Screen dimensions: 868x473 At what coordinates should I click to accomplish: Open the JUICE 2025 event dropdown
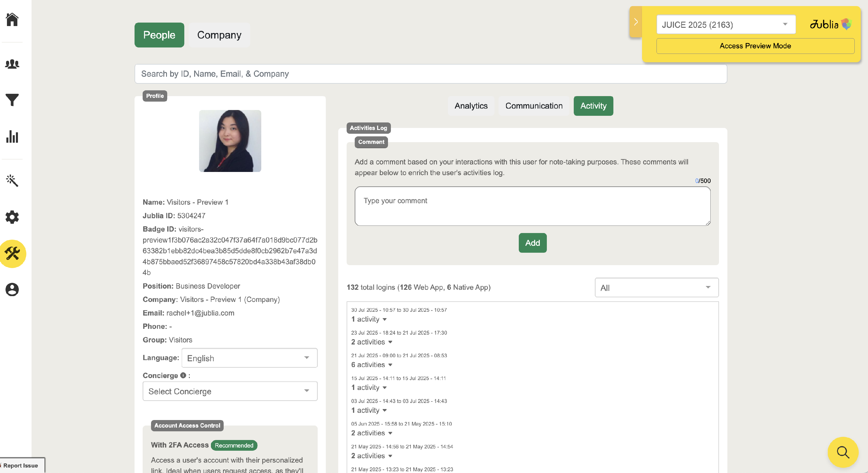[725, 25]
